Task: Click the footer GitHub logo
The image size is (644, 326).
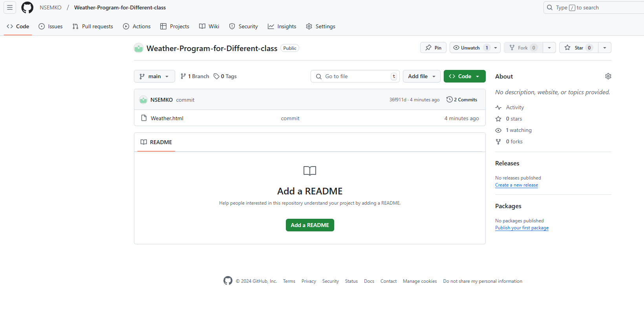Action: [228, 280]
